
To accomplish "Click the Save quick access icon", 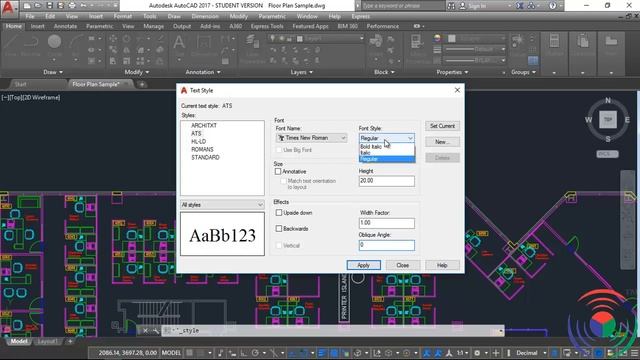I will pos(49,6).
